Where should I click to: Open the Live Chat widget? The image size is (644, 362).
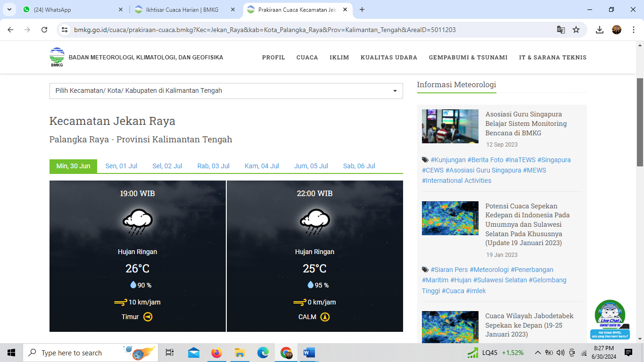click(610, 320)
